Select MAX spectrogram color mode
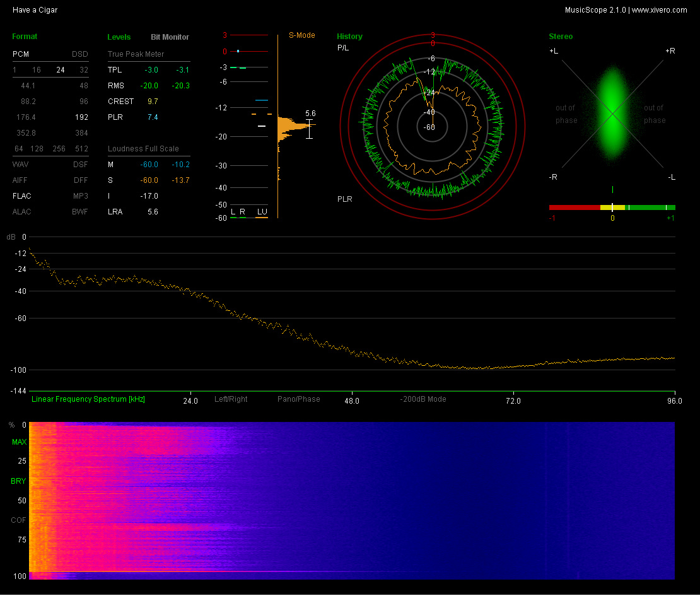Viewport: 700px width, 596px height. (19, 442)
